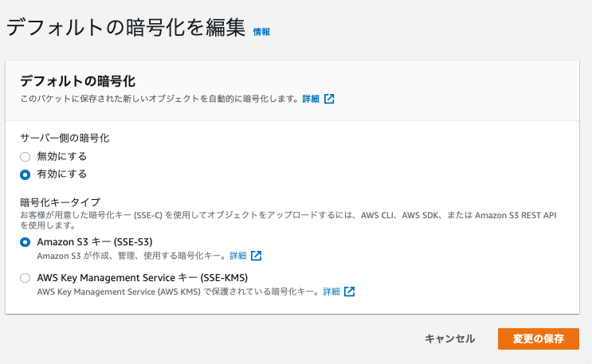Select the 無効にする radio button
Viewport: 592px width, 364px height.
click(25, 157)
